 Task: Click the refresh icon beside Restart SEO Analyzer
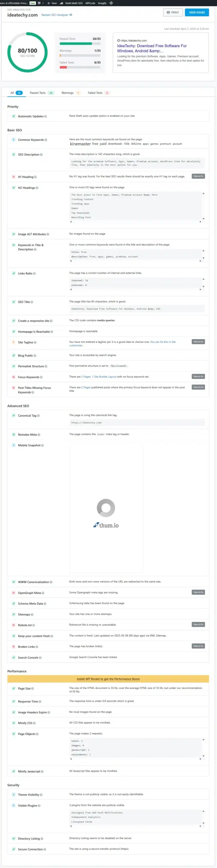pyautogui.click(x=71, y=15)
